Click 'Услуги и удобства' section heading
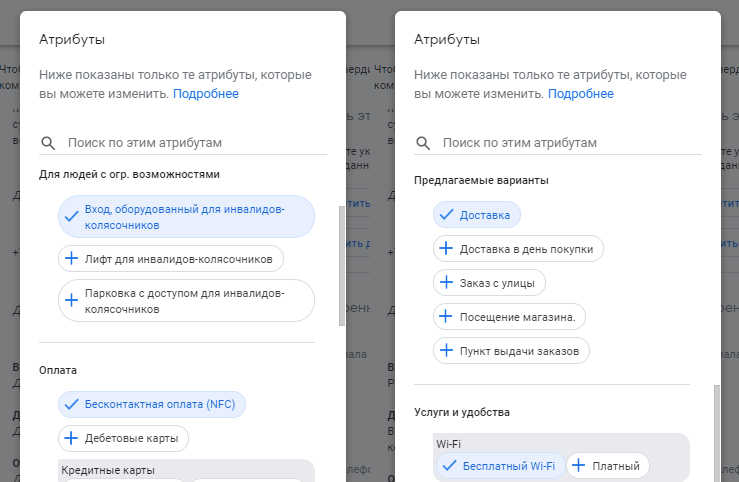 coord(462,412)
